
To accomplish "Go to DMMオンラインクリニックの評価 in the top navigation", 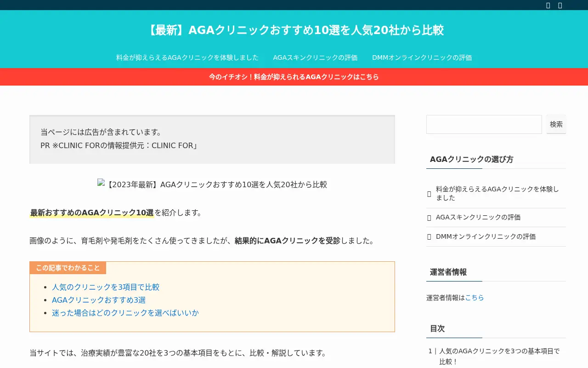I will [422, 57].
